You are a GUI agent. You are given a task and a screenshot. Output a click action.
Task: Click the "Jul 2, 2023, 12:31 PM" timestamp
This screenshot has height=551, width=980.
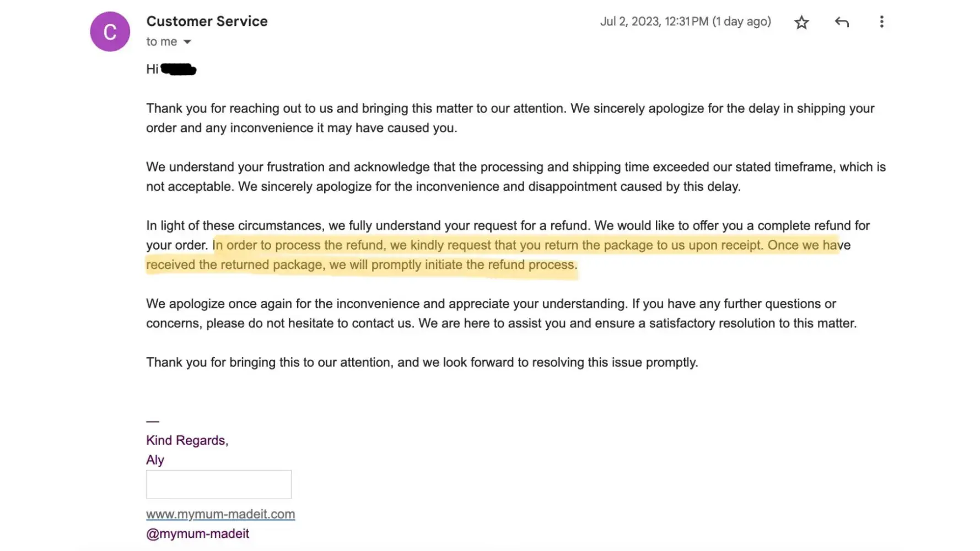685,21
